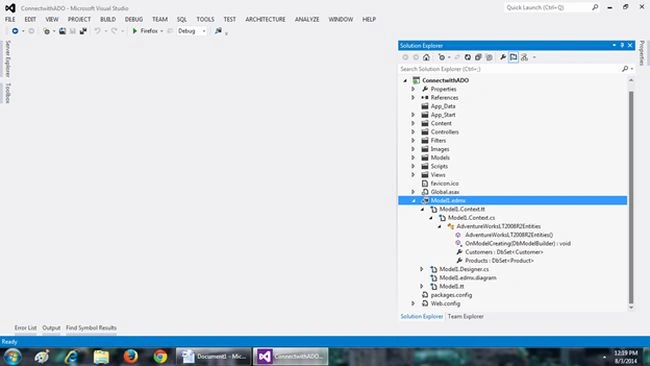Click Find in Files toolbar icon
This screenshot has height=366, width=650.
click(x=218, y=31)
